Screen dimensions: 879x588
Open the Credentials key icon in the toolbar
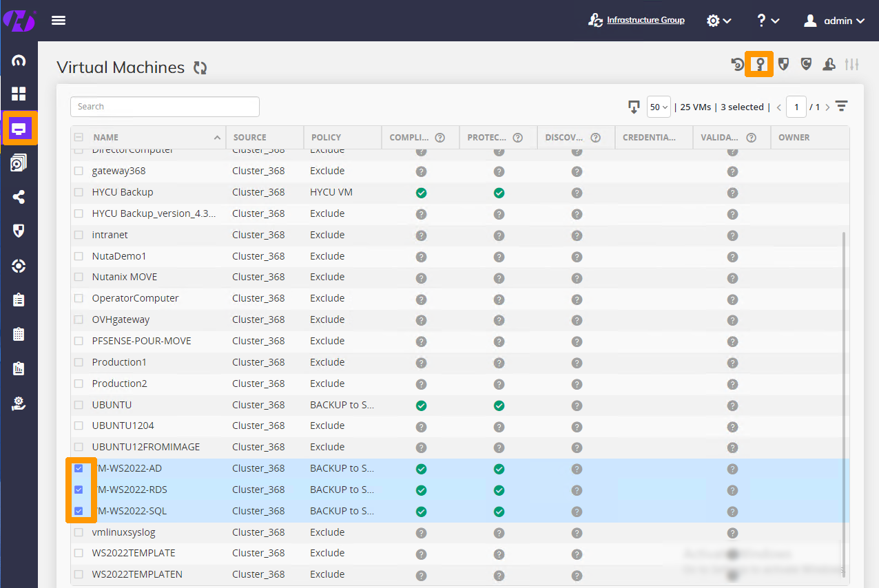point(758,63)
